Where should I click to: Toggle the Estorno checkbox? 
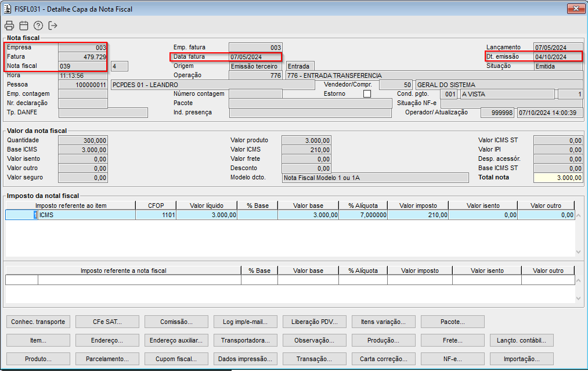[x=367, y=94]
